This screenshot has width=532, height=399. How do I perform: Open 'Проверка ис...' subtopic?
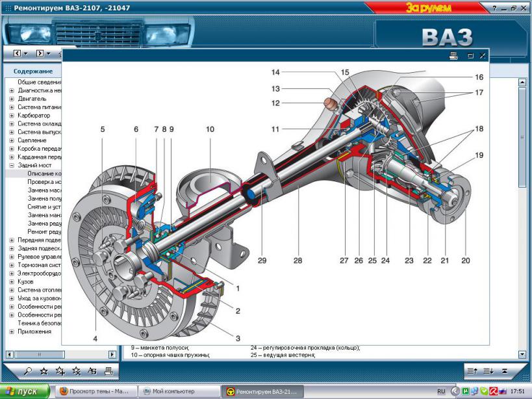pyautogui.click(x=44, y=182)
